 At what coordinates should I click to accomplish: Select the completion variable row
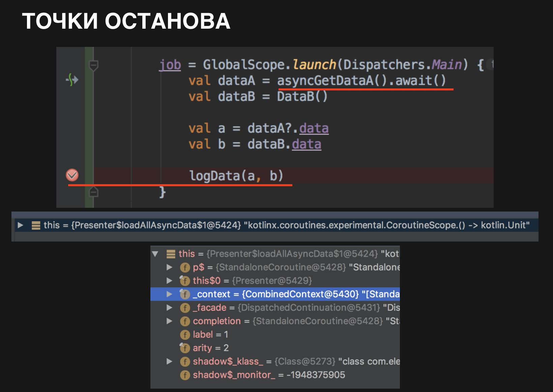275,321
